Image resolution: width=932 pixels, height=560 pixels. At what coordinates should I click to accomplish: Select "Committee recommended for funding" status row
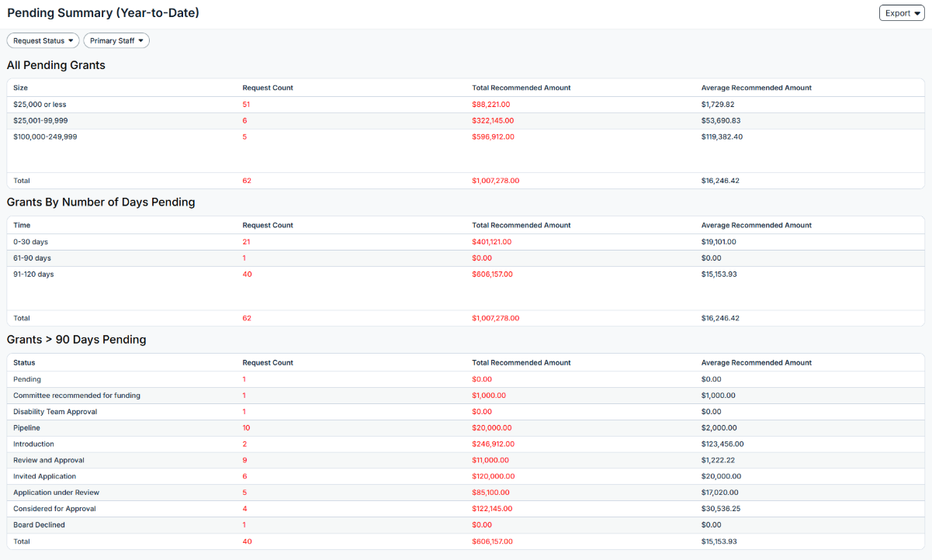(77, 396)
